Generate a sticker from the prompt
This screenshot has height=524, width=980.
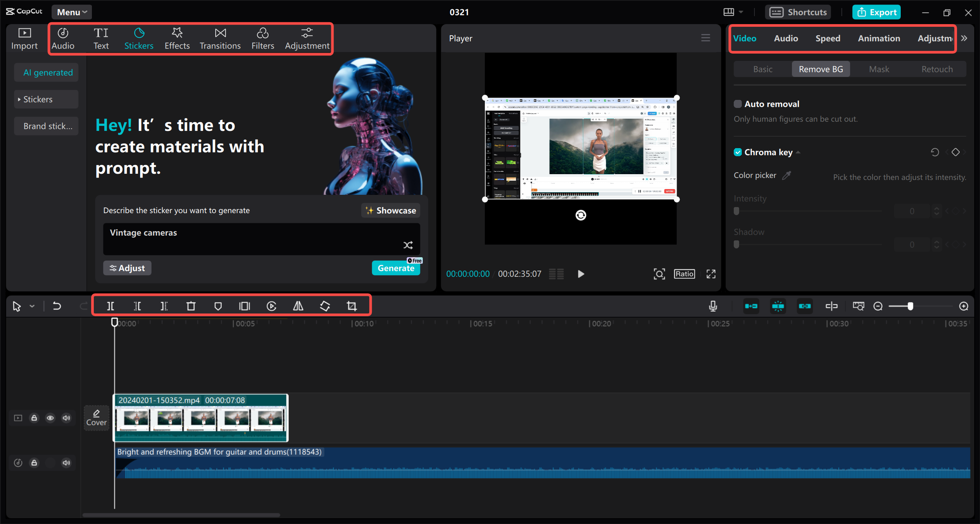[396, 268]
